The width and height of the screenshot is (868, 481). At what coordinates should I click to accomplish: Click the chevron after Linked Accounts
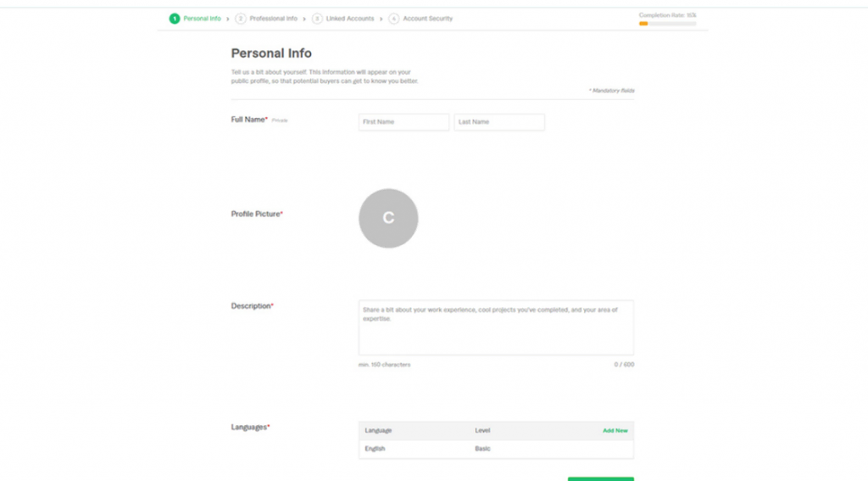click(381, 19)
